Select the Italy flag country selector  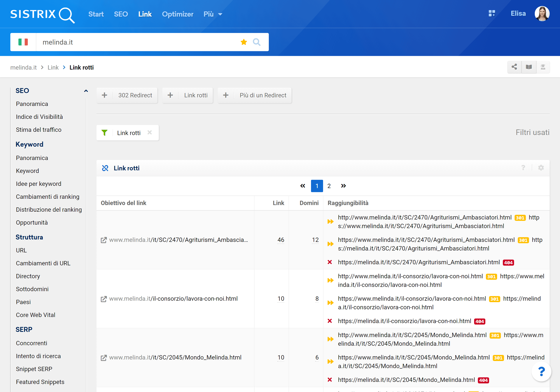coord(23,42)
